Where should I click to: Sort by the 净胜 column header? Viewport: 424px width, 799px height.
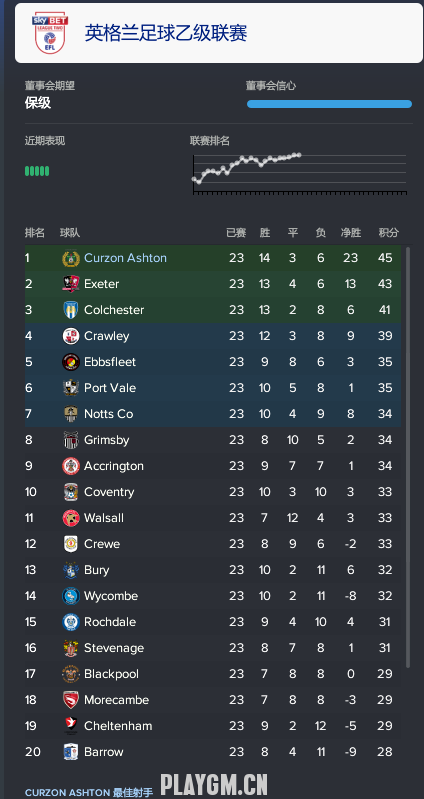tap(351, 233)
